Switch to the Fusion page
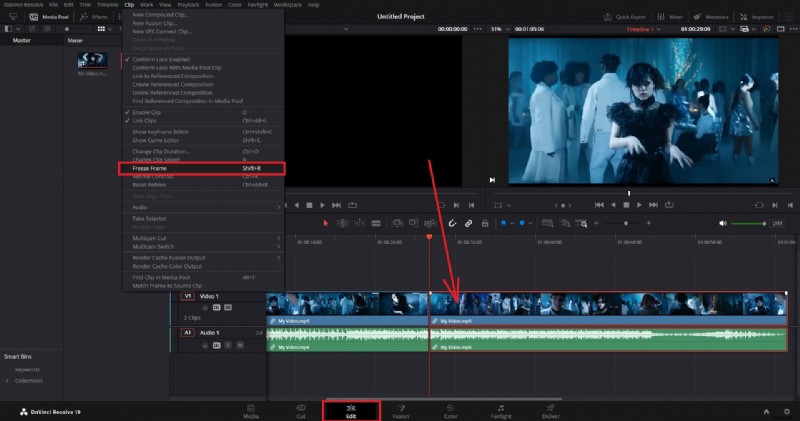 pos(401,411)
